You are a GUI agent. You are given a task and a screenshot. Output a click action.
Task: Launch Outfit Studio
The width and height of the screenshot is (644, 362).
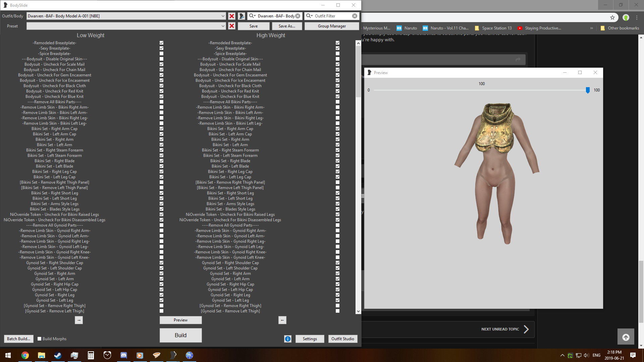(x=342, y=339)
